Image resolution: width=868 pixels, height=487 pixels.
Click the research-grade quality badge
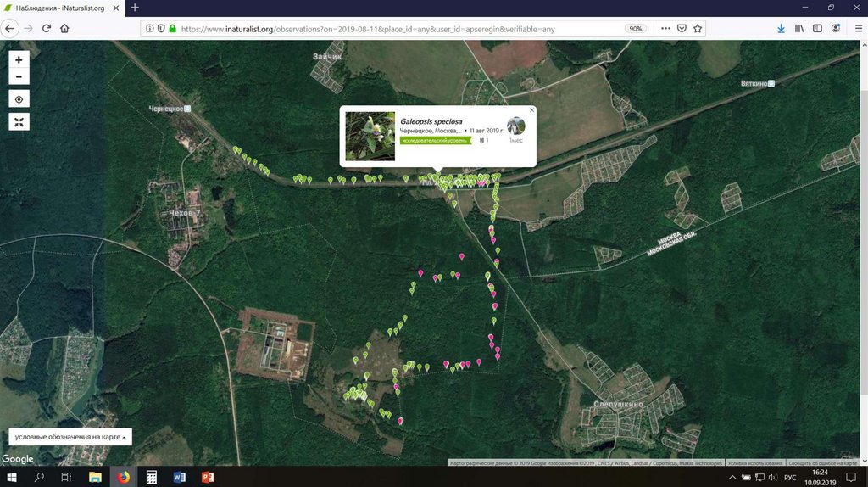pos(435,141)
